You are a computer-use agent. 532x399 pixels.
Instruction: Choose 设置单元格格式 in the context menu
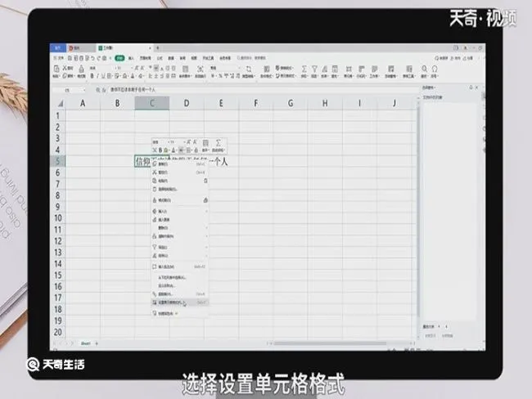180,302
